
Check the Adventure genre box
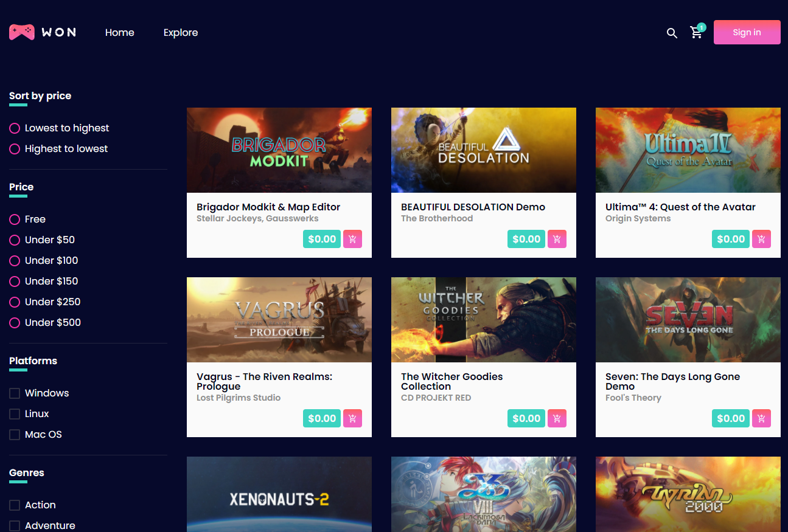tap(15, 526)
